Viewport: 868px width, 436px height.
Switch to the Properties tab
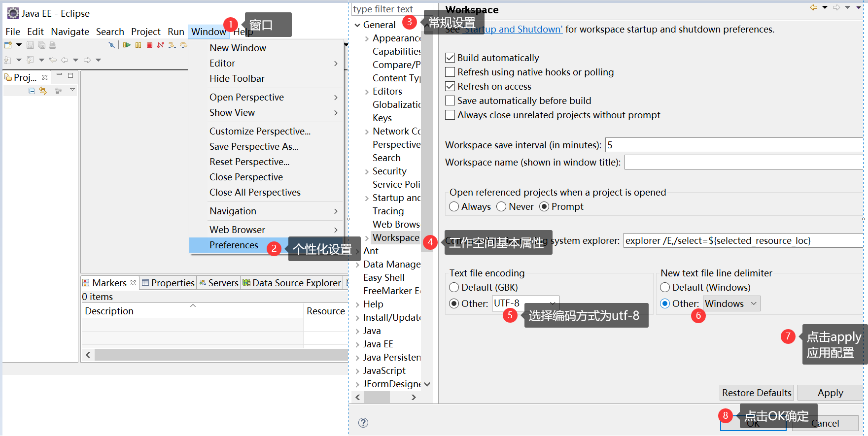pyautogui.click(x=168, y=283)
